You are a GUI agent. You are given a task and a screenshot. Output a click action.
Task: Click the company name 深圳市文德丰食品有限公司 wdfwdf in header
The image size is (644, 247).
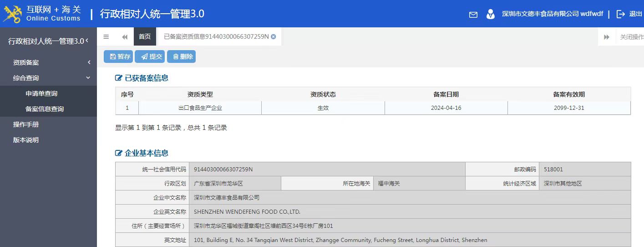point(552,14)
